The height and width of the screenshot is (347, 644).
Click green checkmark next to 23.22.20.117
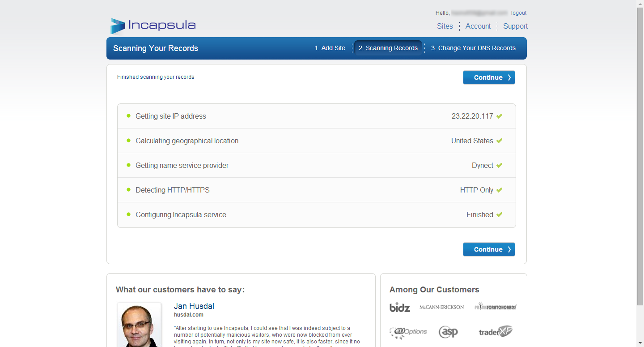499,116
